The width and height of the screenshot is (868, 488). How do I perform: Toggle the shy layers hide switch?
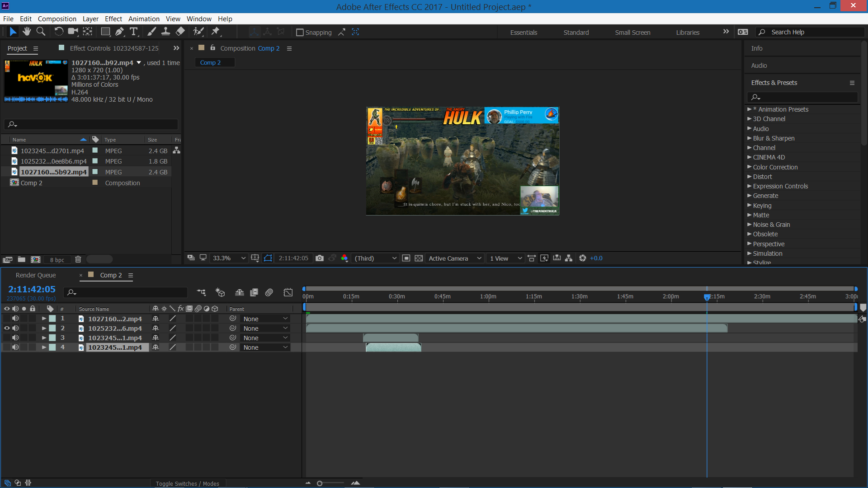(240, 292)
